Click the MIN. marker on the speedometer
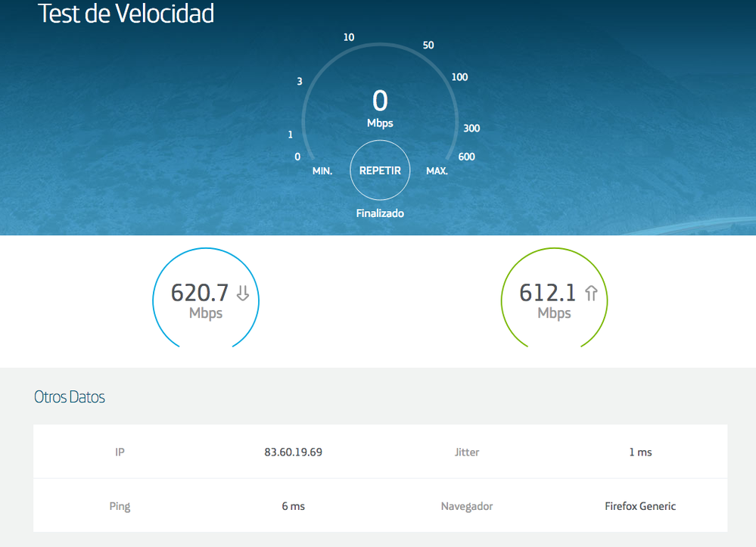756x547 pixels. click(x=322, y=171)
